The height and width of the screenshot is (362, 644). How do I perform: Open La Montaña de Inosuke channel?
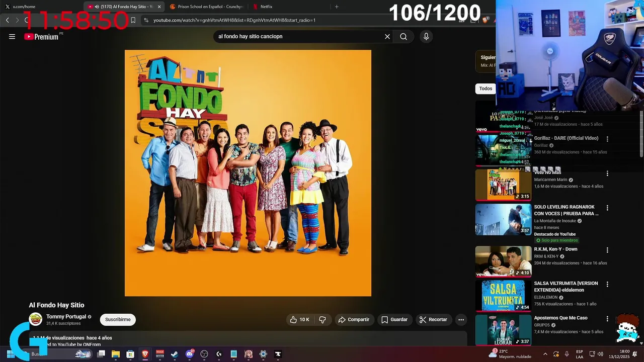(x=555, y=221)
